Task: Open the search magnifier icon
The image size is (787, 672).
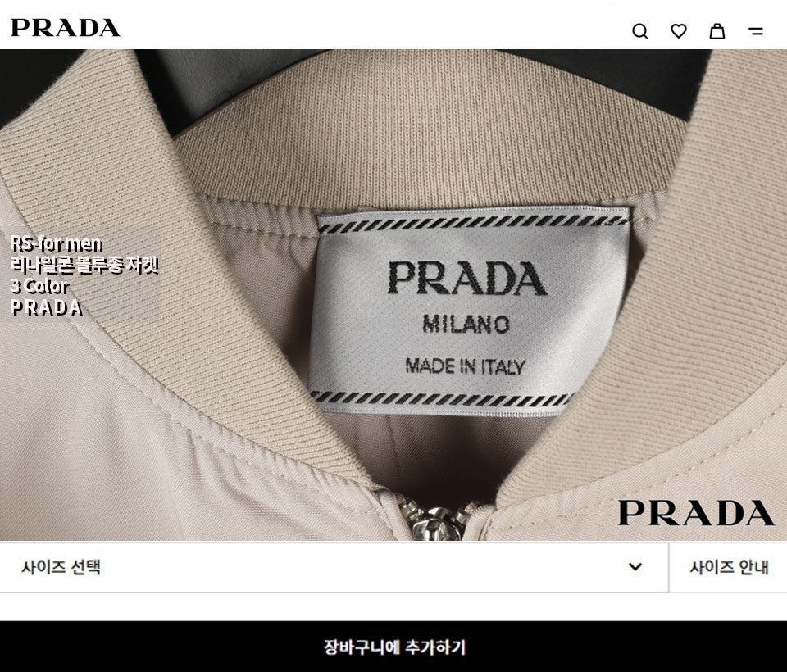Action: tap(640, 31)
